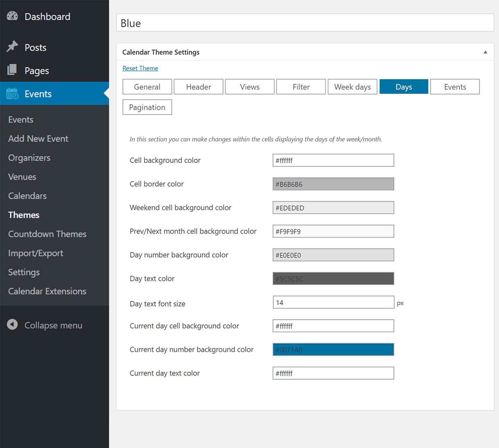Screen dimensions: 499x448
Task: Click the Dashboard gauge icon
Action: coord(12,16)
